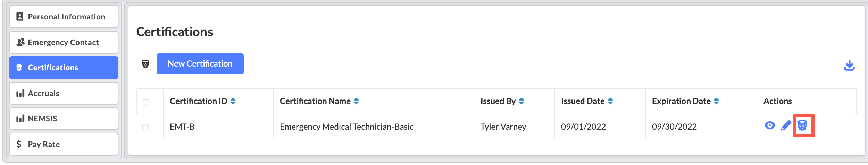Toggle the select-all header checkbox
The image size is (868, 165).
[146, 102]
